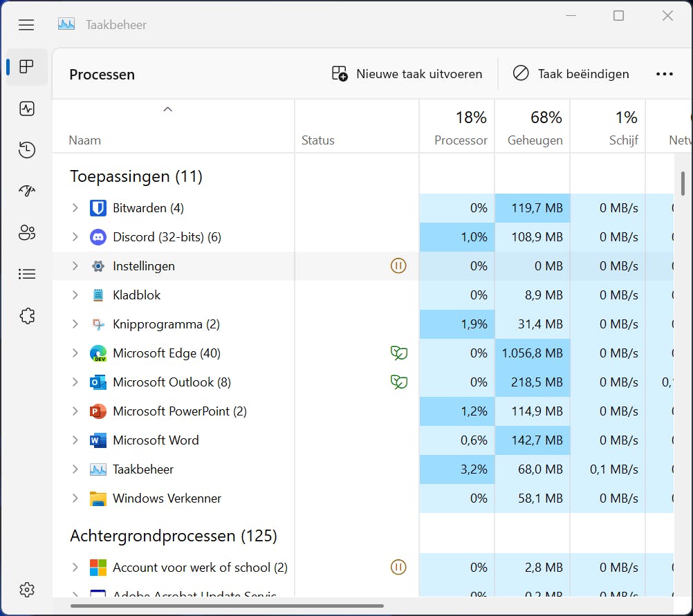Open the Startup apps page icon
Image resolution: width=693 pixels, height=616 pixels.
coord(27,192)
